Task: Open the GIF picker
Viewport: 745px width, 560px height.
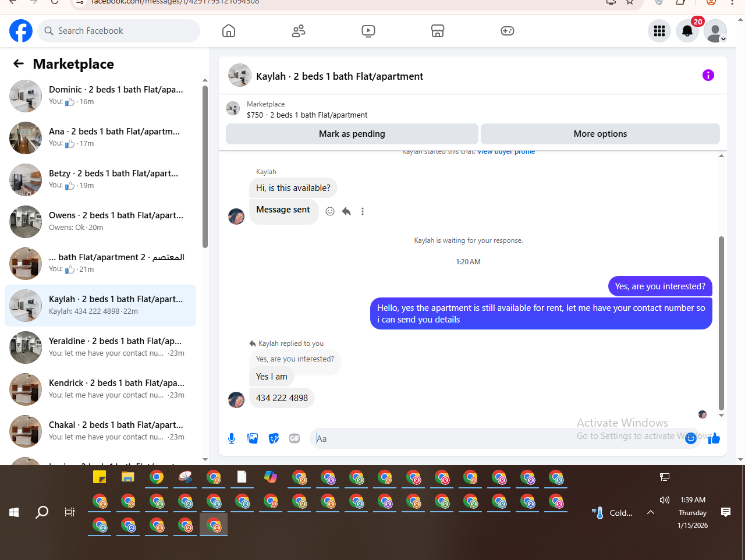Action: [x=295, y=438]
